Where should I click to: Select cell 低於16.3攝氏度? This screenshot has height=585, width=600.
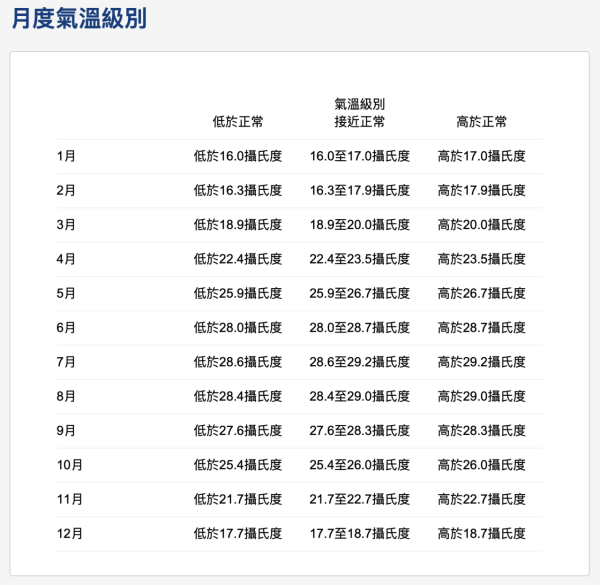tap(238, 191)
